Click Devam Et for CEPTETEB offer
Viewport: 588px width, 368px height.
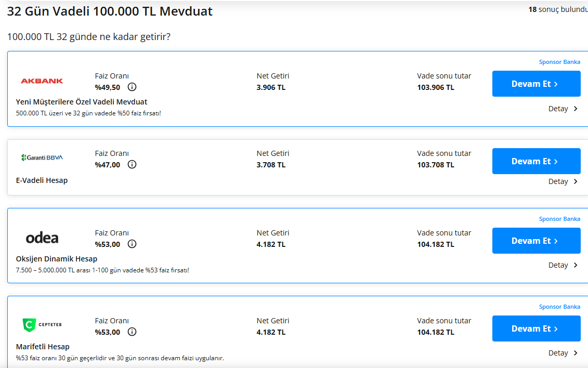(x=536, y=328)
